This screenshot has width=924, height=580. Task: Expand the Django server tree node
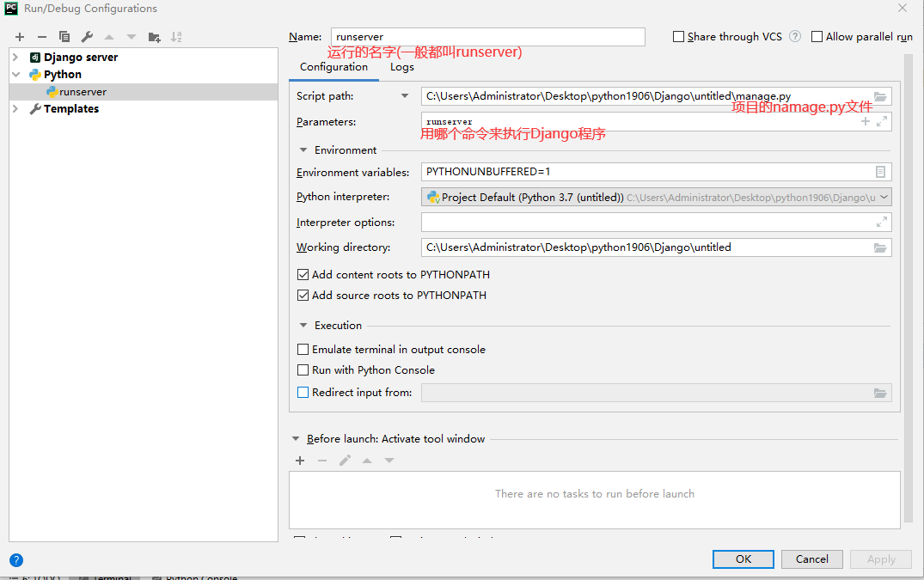point(16,57)
